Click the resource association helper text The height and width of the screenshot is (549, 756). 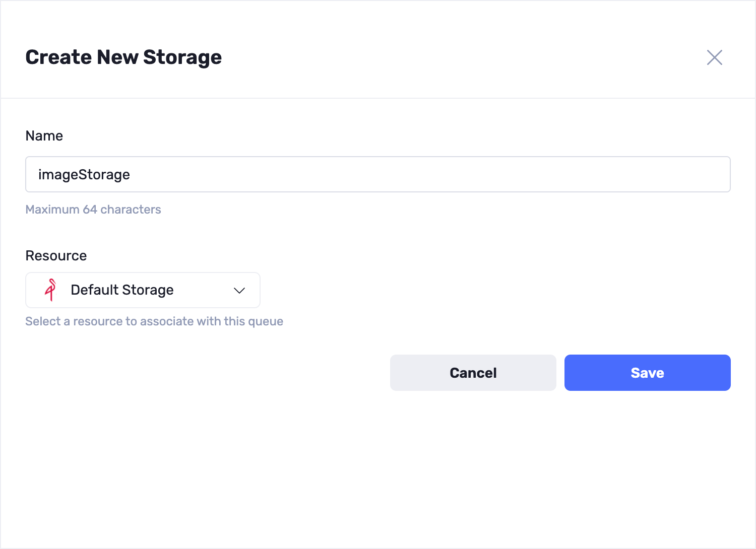pyautogui.click(x=154, y=321)
